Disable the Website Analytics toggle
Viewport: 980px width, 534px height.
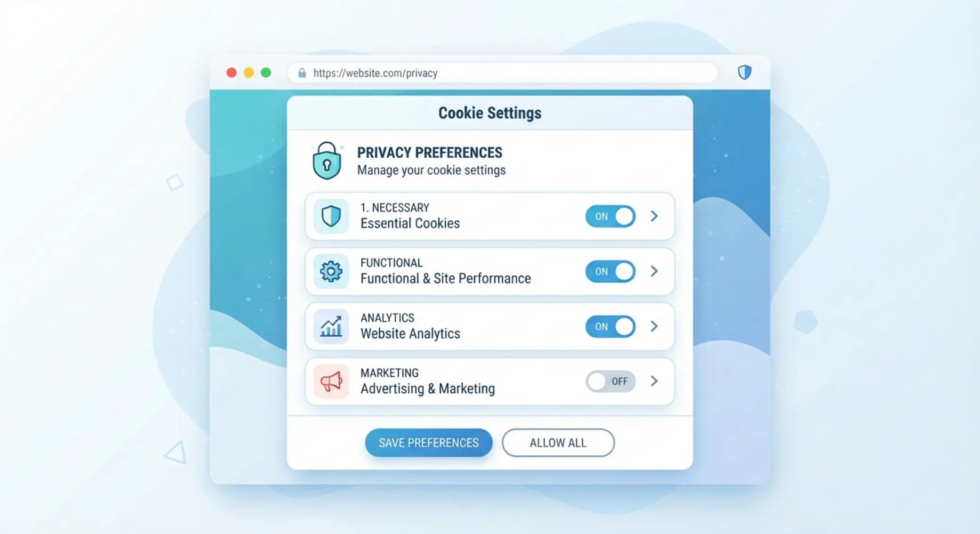pos(610,326)
